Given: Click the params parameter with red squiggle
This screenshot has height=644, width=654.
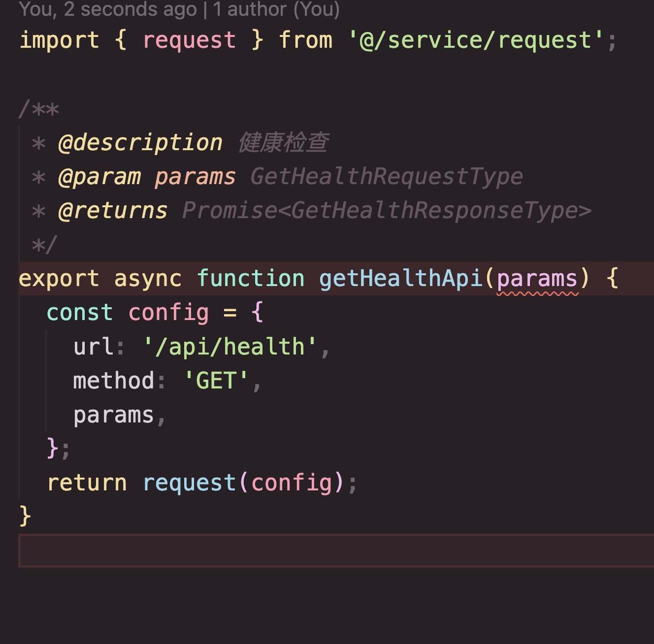Looking at the screenshot, I should 537,279.
